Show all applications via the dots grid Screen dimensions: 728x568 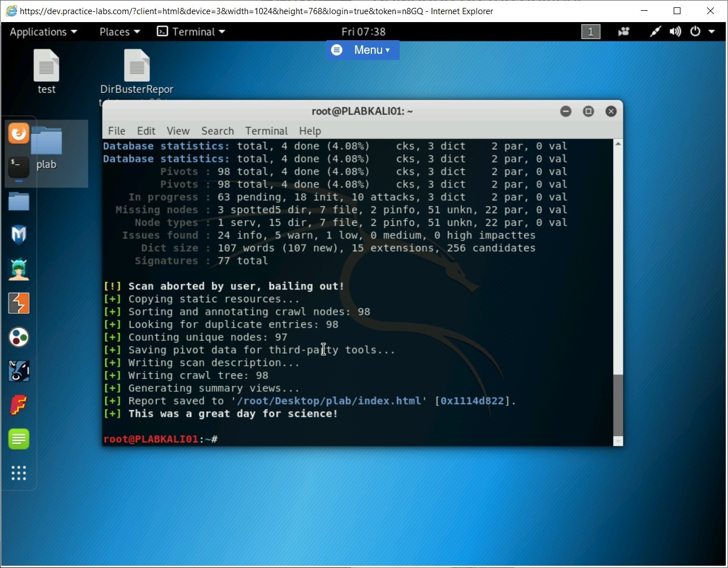tap(19, 473)
